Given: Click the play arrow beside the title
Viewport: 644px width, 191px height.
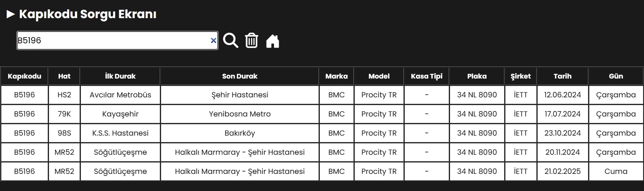Looking at the screenshot, I should [11, 14].
